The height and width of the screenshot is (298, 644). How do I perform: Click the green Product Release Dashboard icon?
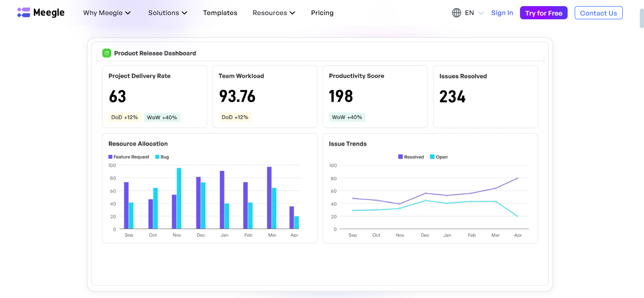107,53
